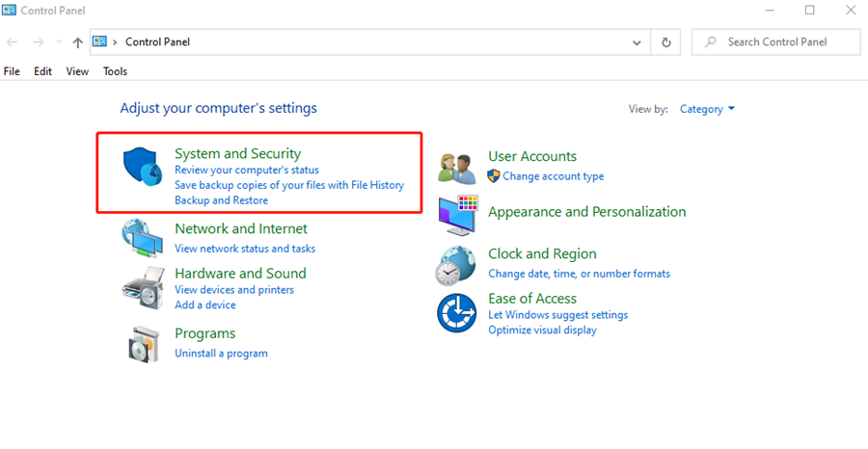Open the Ease of Access icon
The height and width of the screenshot is (449, 868).
coord(457,313)
